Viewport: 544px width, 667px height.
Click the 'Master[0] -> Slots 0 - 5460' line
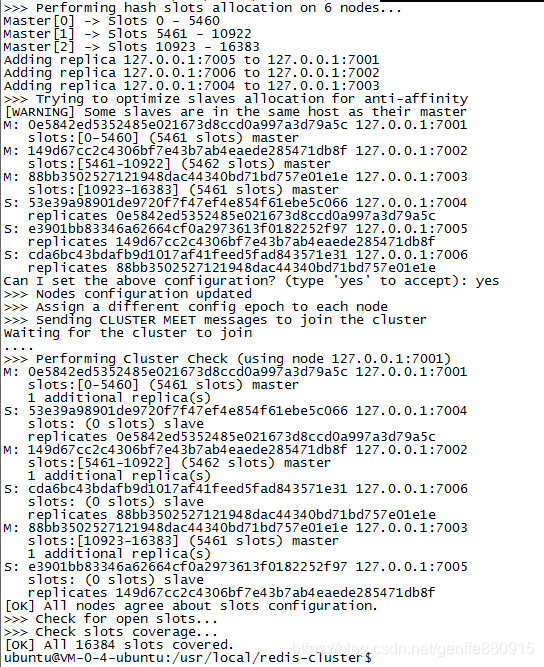[111, 21]
